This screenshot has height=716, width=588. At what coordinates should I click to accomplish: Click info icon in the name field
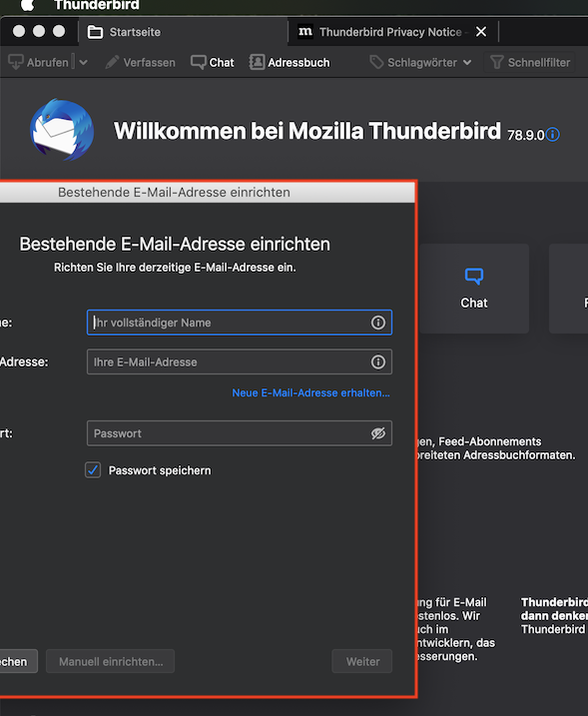[377, 323]
